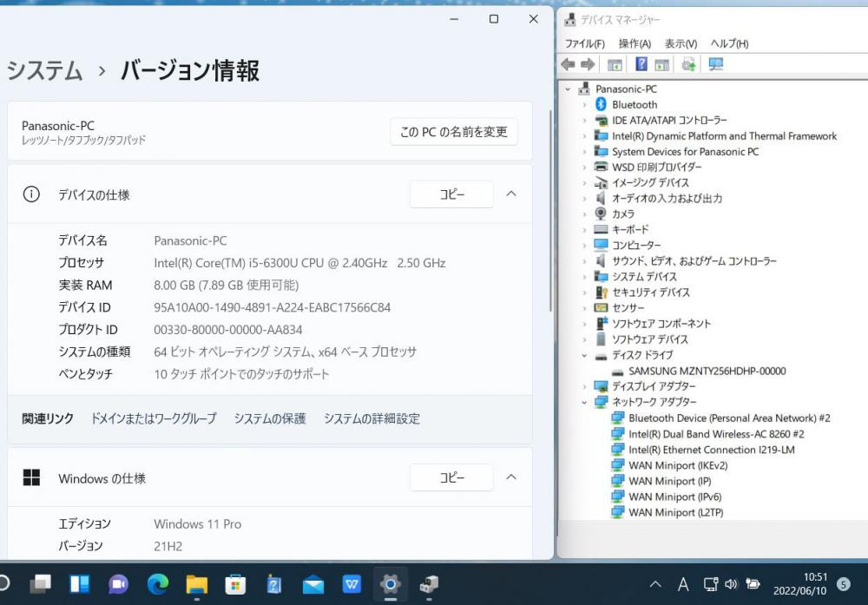This screenshot has height=605, width=868.
Task: Copy the Windows の仕様 details
Action: (x=451, y=477)
